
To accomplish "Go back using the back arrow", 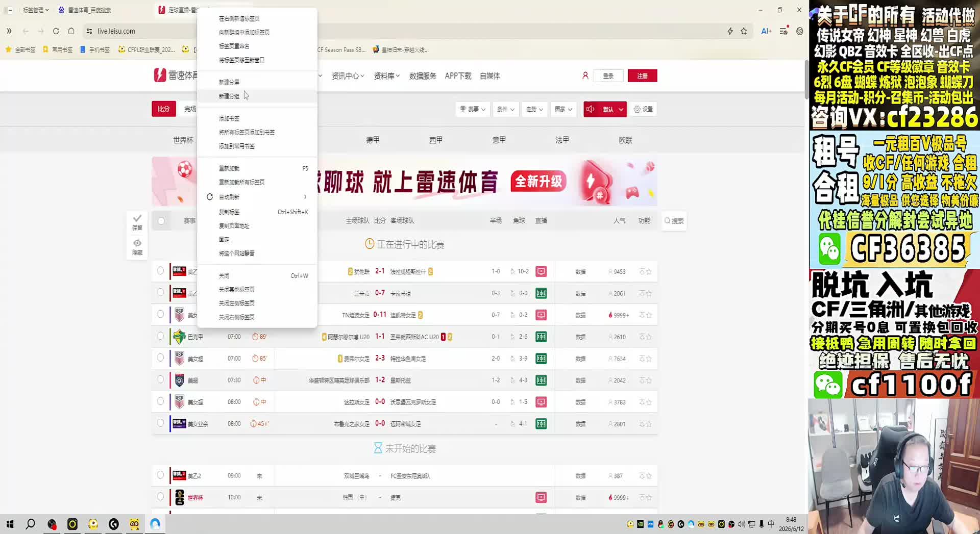I will click(26, 31).
